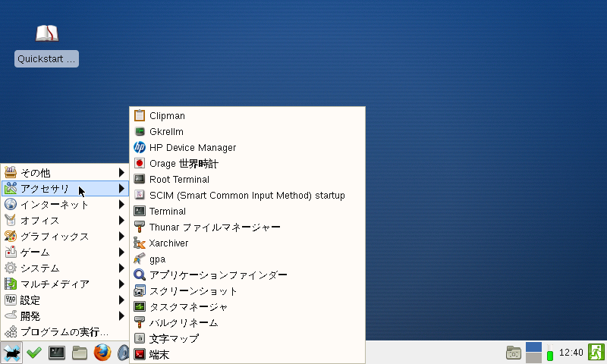Screen dimensions: 607x364
Task: Click the Xarchiver icon
Action: coord(140,243)
